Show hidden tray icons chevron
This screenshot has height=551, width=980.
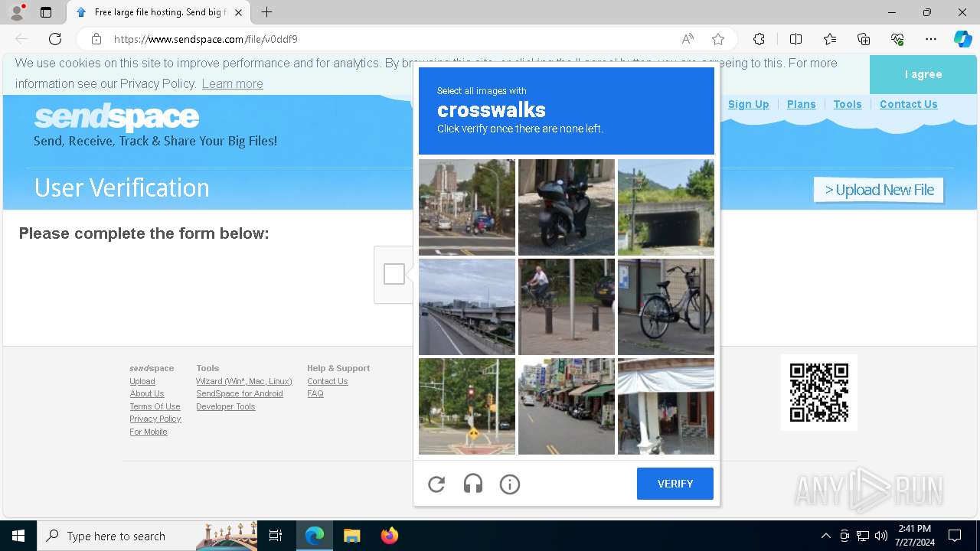click(x=825, y=536)
